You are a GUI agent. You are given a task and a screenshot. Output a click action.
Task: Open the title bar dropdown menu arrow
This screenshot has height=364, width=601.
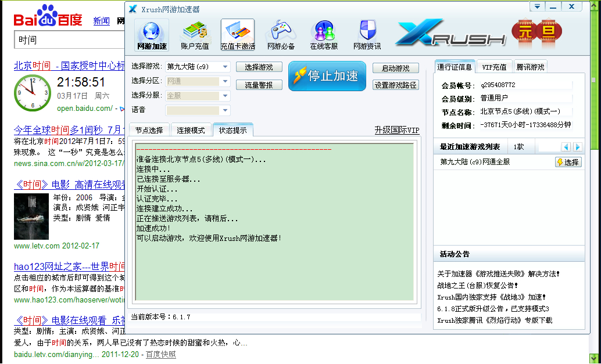click(x=538, y=6)
